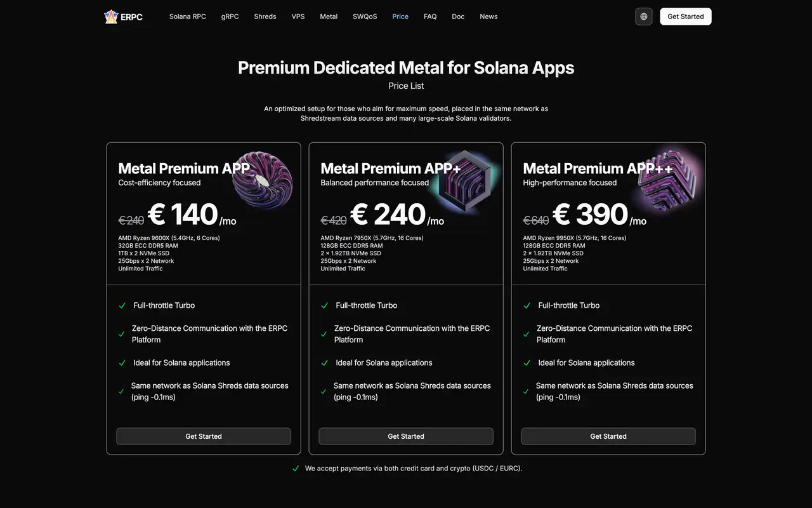Click the checkmark beside Full-throttle Turbo on APP card
Image resolution: width=812 pixels, height=508 pixels.
122,305
